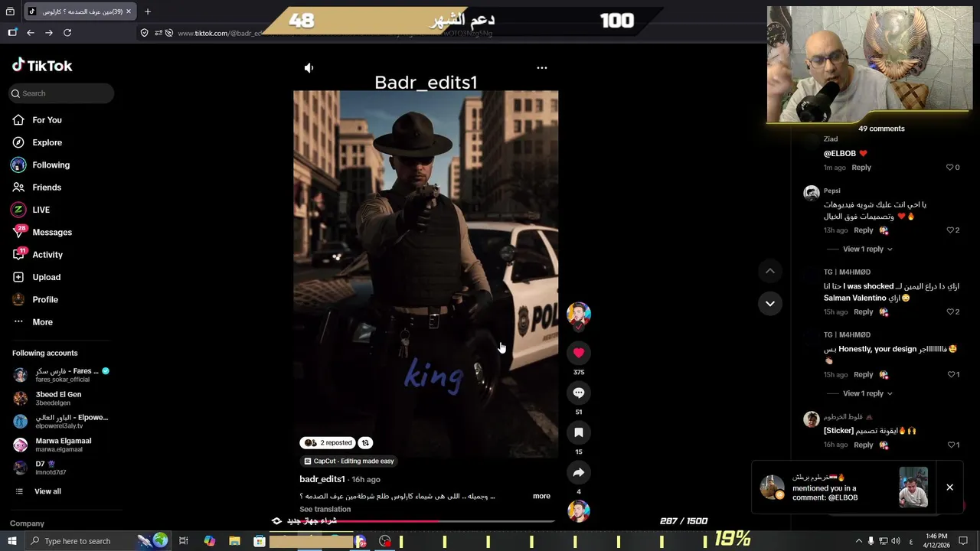Open Fares Sokar following account

click(x=61, y=375)
